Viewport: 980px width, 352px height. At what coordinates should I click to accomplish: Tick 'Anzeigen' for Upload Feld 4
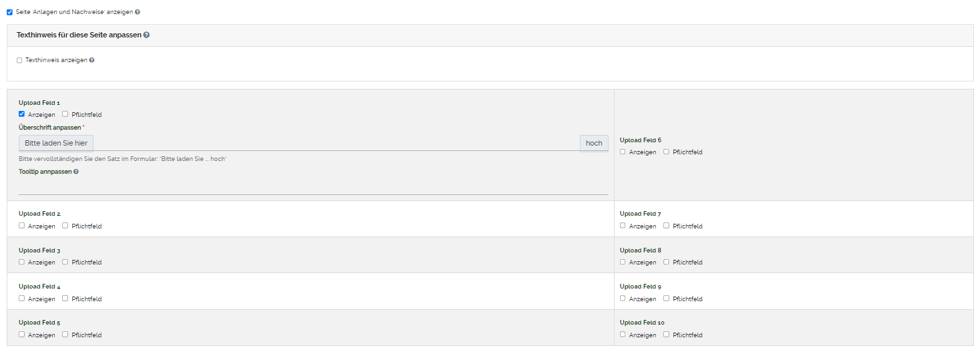pyautogui.click(x=22, y=299)
